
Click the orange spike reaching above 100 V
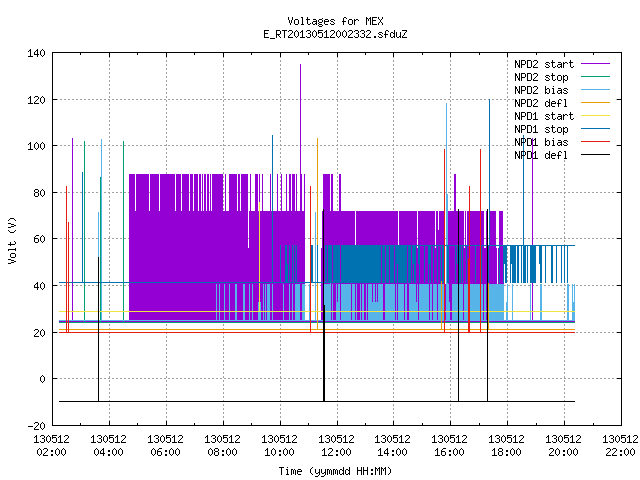pyautogui.click(x=317, y=233)
